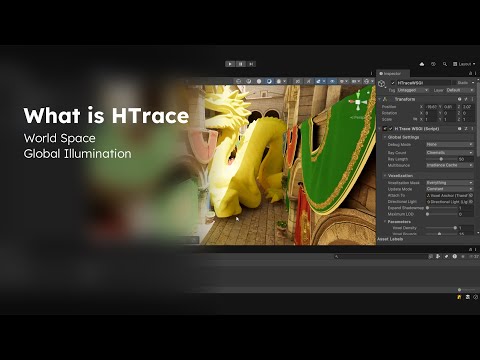Click the Inspector lock icon
The image size is (480, 360).
(x=470, y=73)
